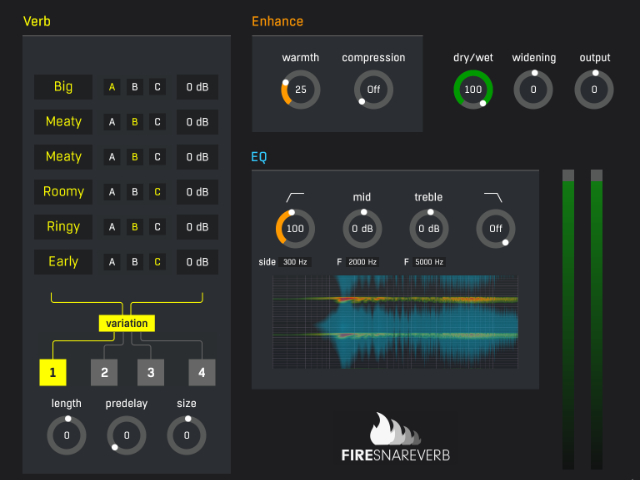Select variant A for first Meaty row
The image size is (640, 480).
point(112,122)
